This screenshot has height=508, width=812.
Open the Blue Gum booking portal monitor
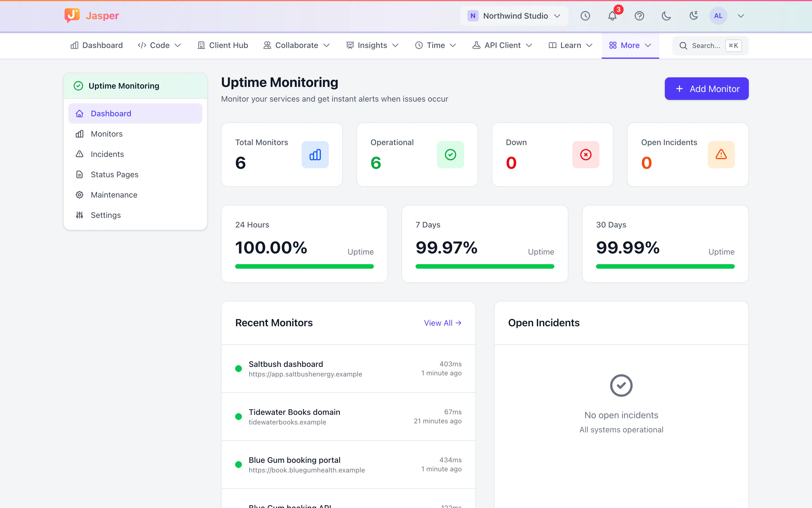pyautogui.click(x=348, y=465)
